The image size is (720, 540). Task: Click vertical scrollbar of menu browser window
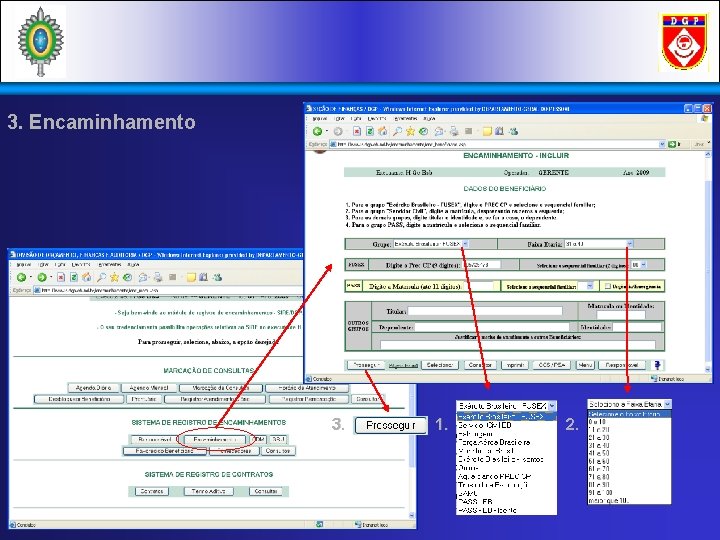click(x=412, y=450)
